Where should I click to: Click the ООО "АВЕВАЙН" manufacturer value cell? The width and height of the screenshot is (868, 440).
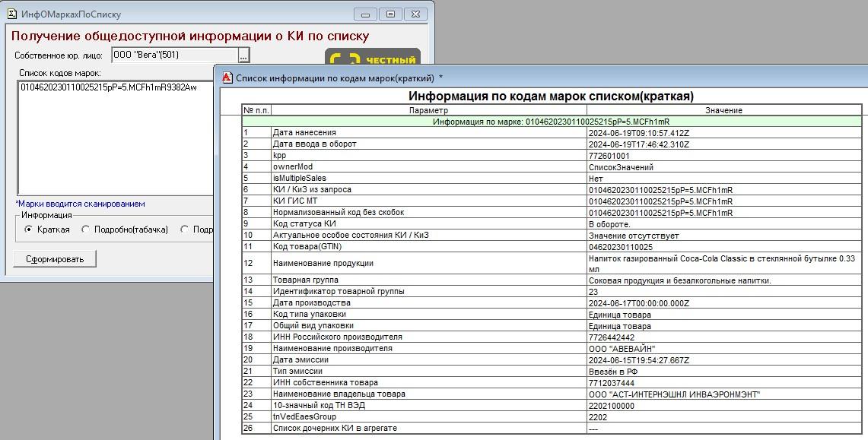(723, 348)
